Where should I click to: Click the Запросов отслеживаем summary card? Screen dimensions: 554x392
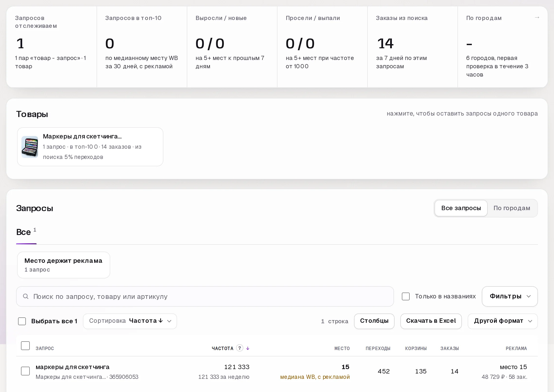52,47
